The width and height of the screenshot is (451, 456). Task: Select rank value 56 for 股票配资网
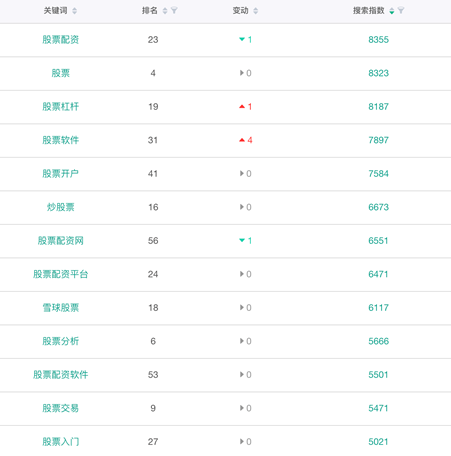click(x=153, y=241)
